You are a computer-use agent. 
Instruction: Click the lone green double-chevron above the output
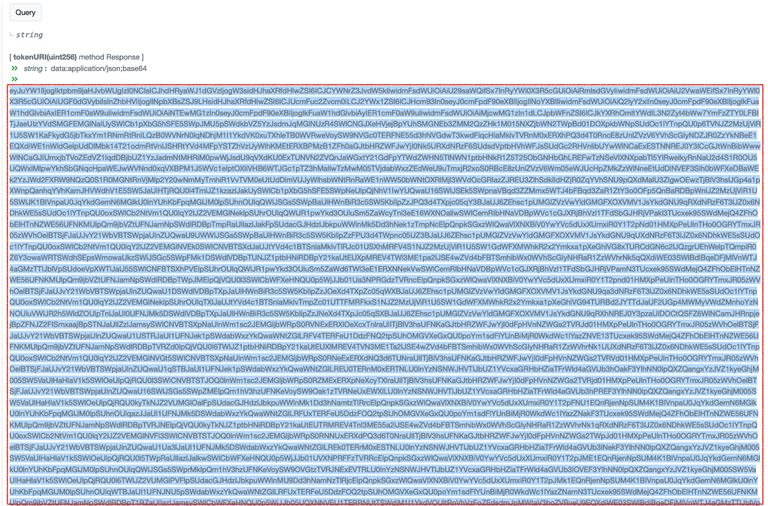[x=14, y=79]
